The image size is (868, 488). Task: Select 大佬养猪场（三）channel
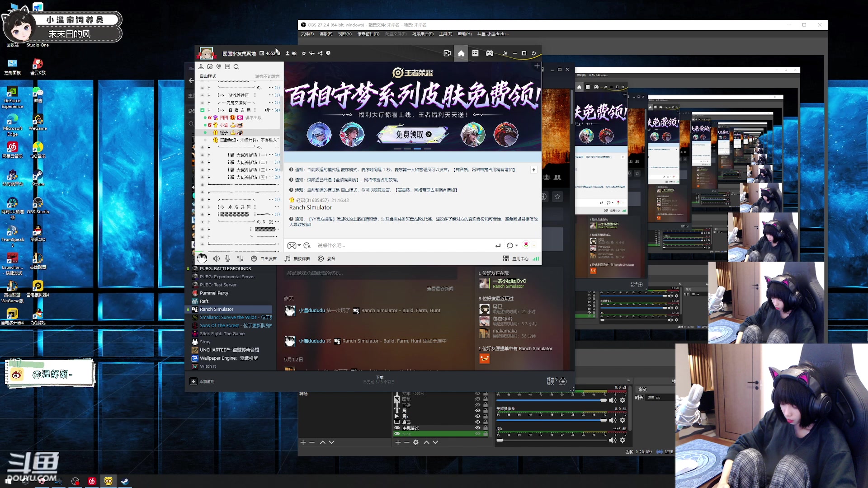pyautogui.click(x=251, y=169)
